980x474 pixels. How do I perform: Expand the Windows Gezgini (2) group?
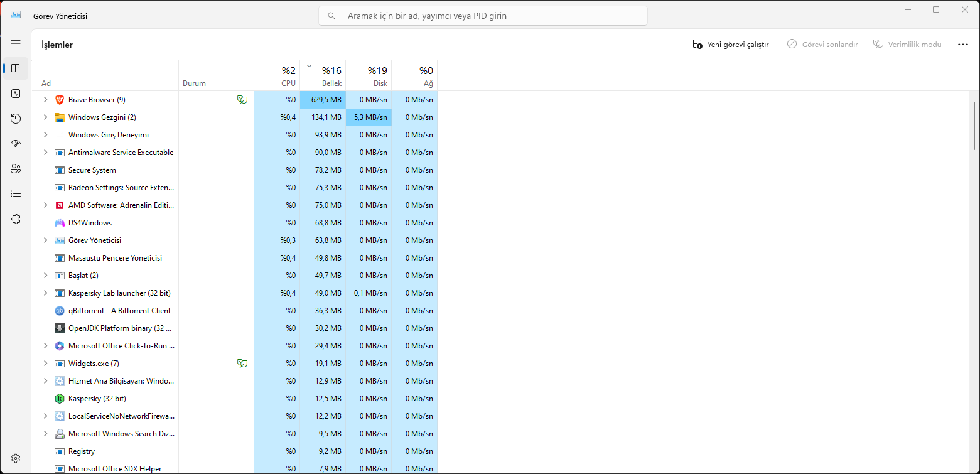(x=45, y=117)
